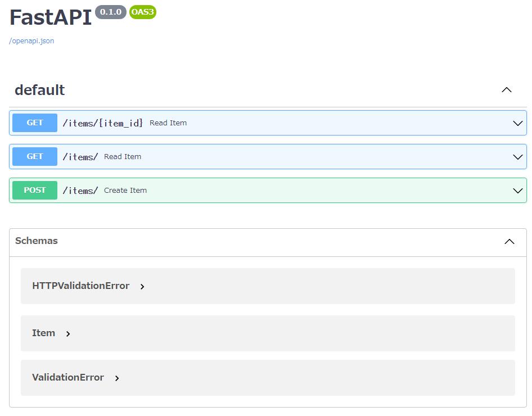Collapse the default section with its chevron
This screenshot has height=416, width=532.
[x=506, y=90]
